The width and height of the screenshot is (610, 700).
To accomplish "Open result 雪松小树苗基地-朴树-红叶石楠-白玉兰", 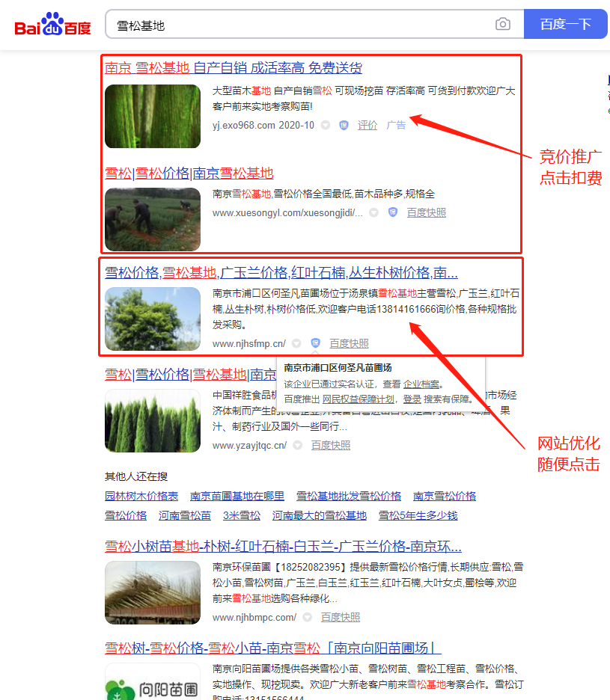I will [x=283, y=546].
